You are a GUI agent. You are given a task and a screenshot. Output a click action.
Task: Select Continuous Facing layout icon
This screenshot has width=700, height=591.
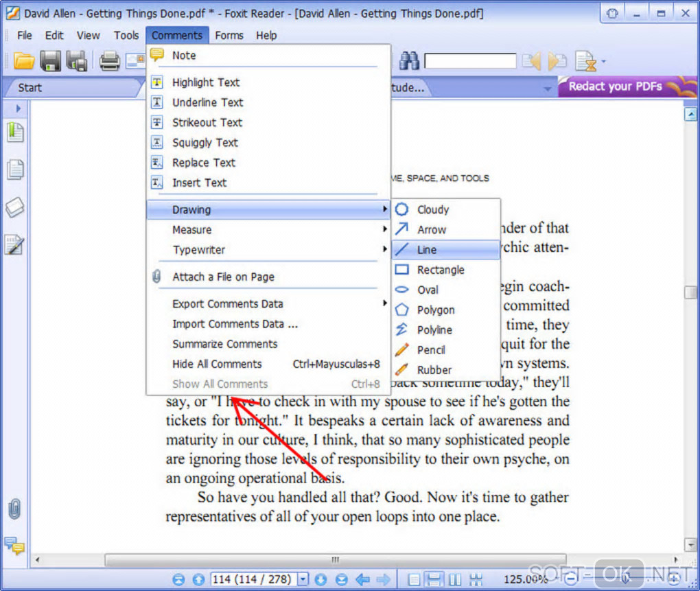(476, 579)
